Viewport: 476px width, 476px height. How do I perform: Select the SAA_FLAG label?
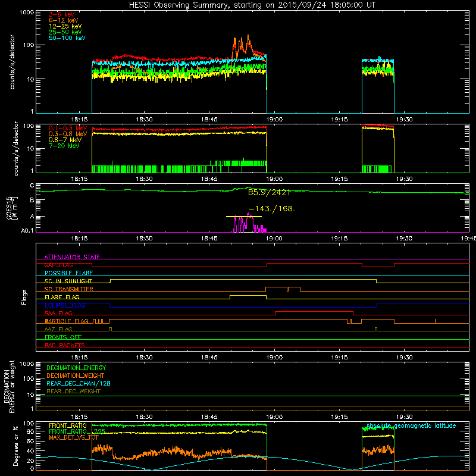click(58, 313)
